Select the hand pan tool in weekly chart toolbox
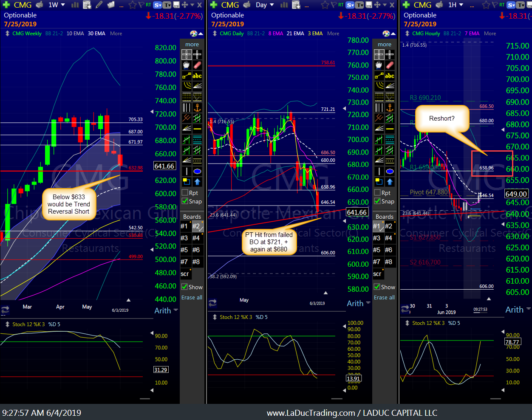Viewport: 532px width, 420px height. point(187,65)
